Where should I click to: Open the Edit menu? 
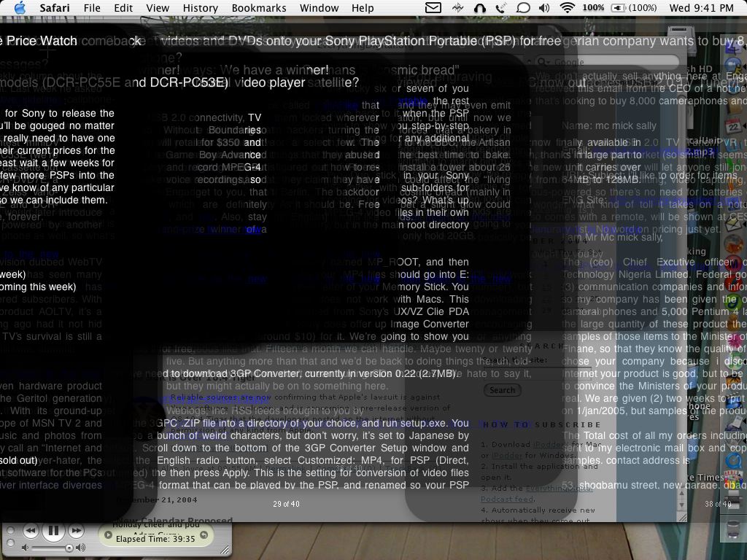click(123, 8)
